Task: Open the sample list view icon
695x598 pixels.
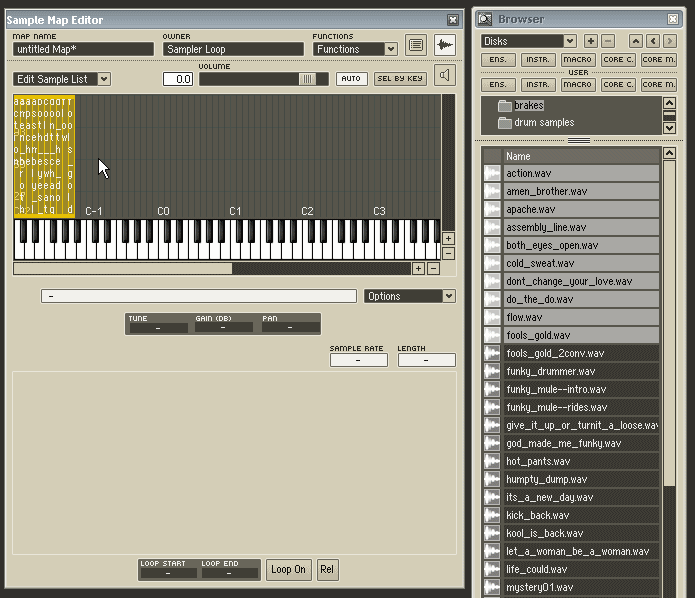Action: pyautogui.click(x=416, y=45)
